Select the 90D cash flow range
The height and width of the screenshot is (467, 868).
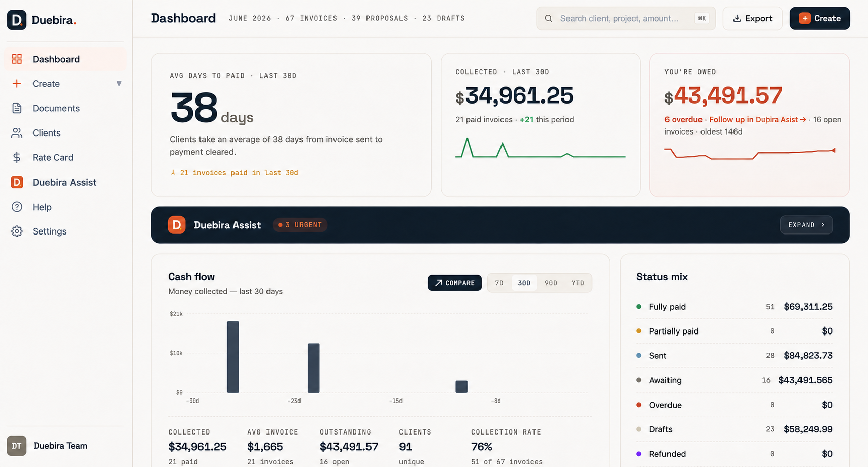(551, 283)
